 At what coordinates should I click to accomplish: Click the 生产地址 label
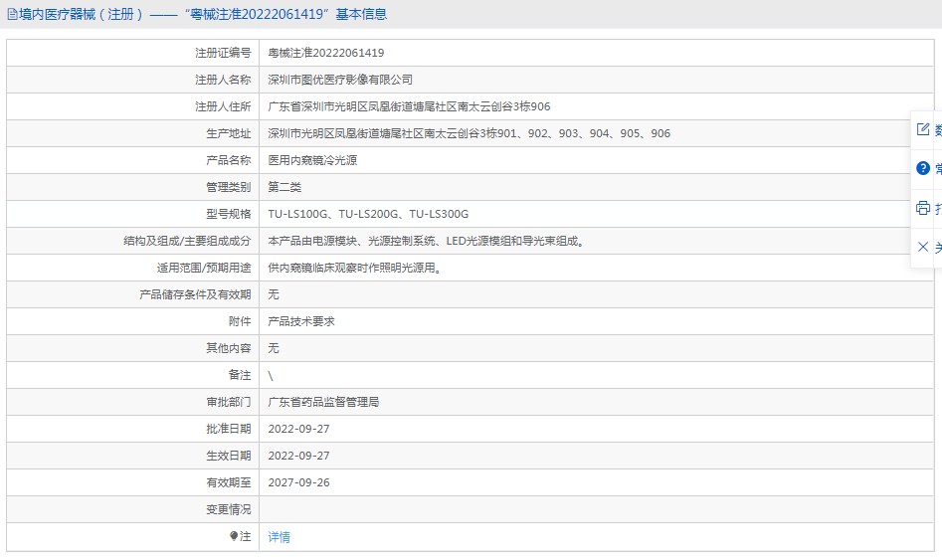(229, 133)
